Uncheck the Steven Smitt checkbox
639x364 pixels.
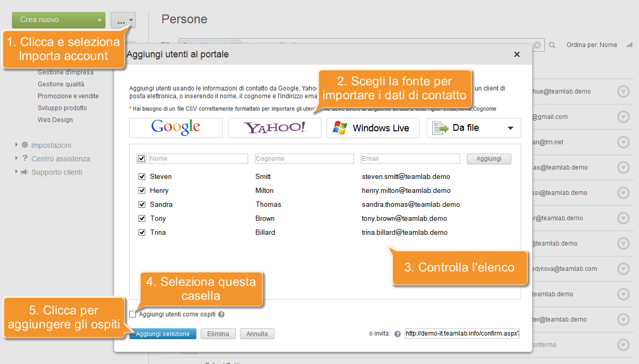(142, 176)
